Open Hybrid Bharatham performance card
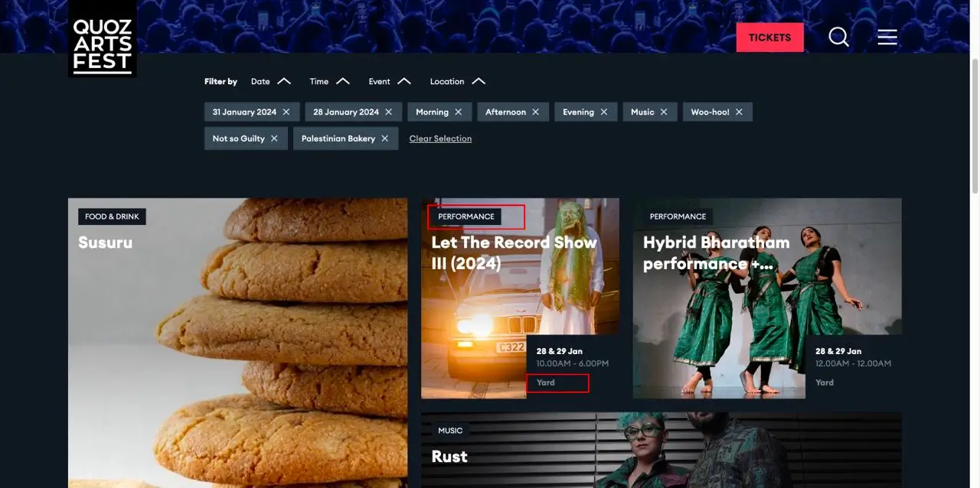 click(x=766, y=298)
